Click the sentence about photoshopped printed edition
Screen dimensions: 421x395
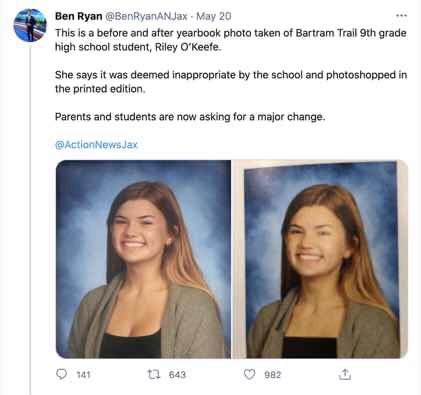[x=231, y=82]
